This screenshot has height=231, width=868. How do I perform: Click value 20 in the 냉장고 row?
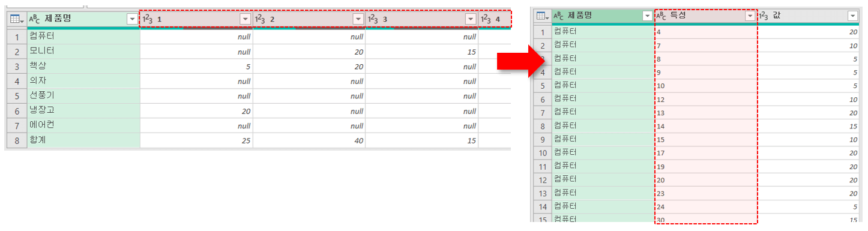click(196, 111)
